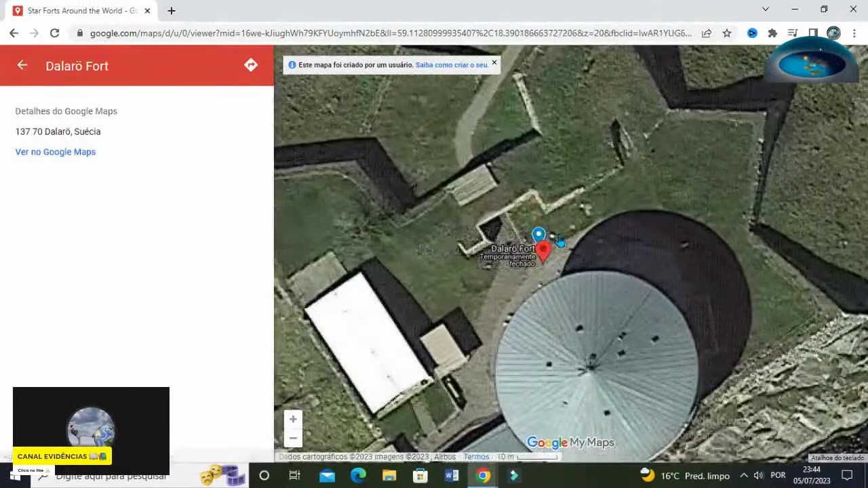Change the POR input language

tap(778, 476)
